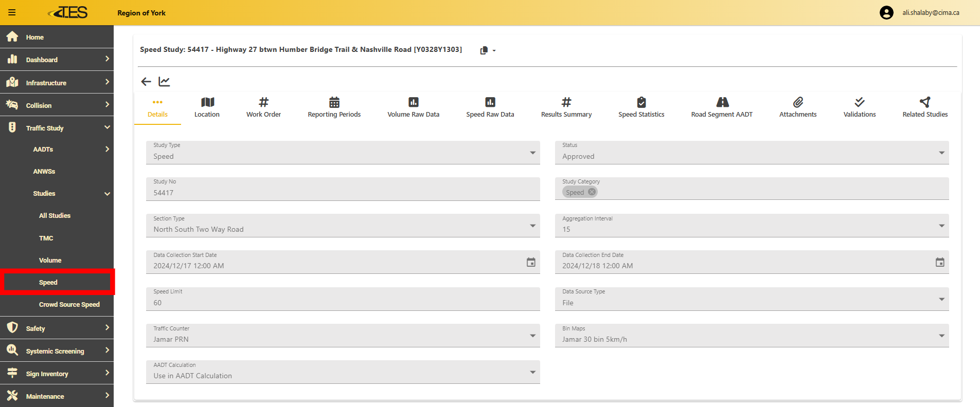
Task: Open the Location tab
Action: (x=207, y=108)
